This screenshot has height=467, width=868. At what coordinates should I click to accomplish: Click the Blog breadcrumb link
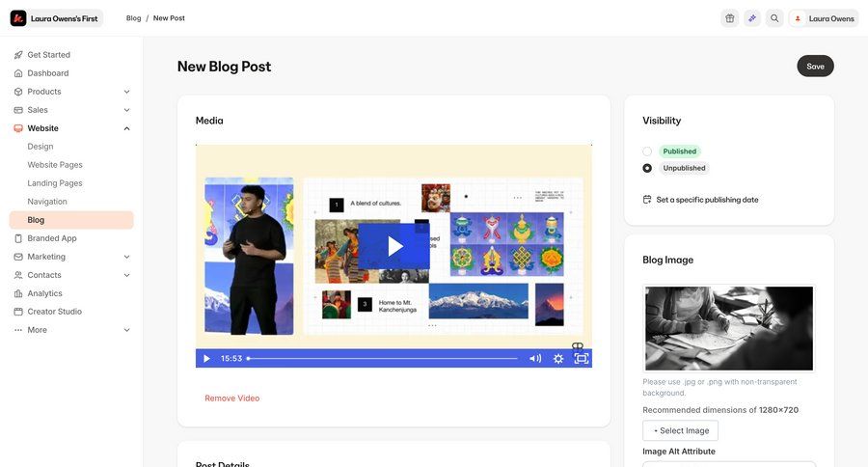coord(133,18)
